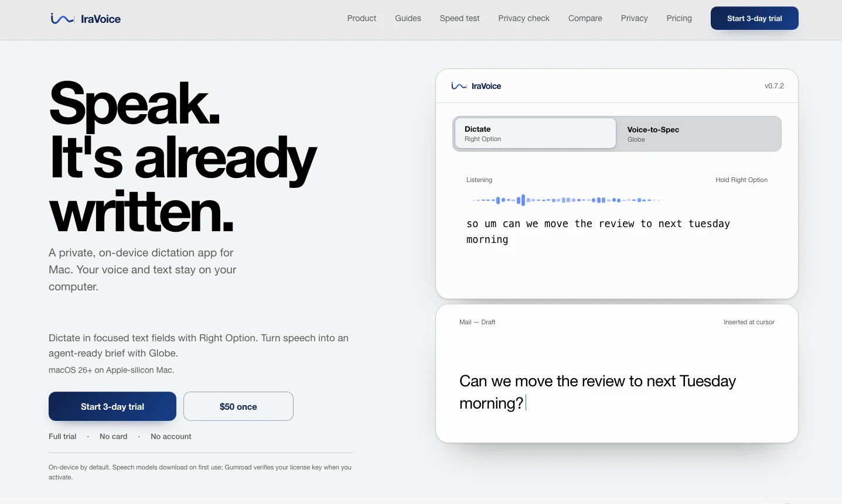Open the Privacy check page
The image size is (842, 504).
[x=524, y=18]
